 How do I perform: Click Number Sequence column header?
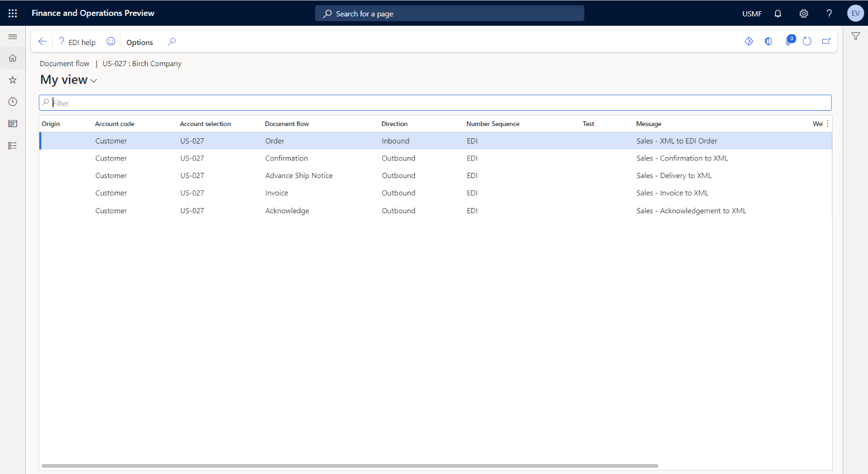pos(493,124)
